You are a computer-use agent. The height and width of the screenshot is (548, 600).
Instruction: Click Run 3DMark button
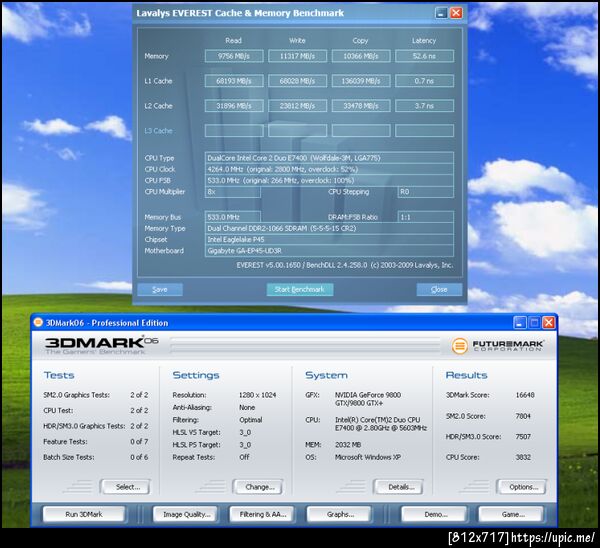84,514
